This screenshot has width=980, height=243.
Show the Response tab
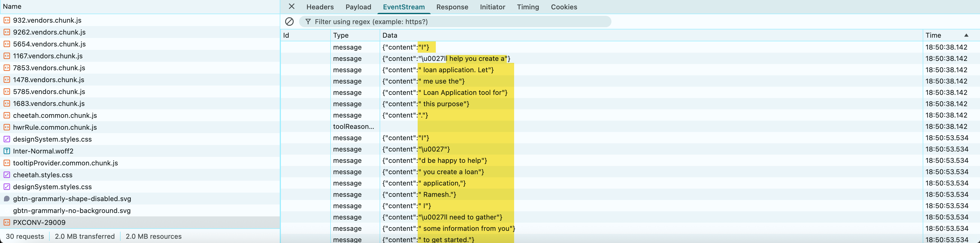click(x=452, y=7)
